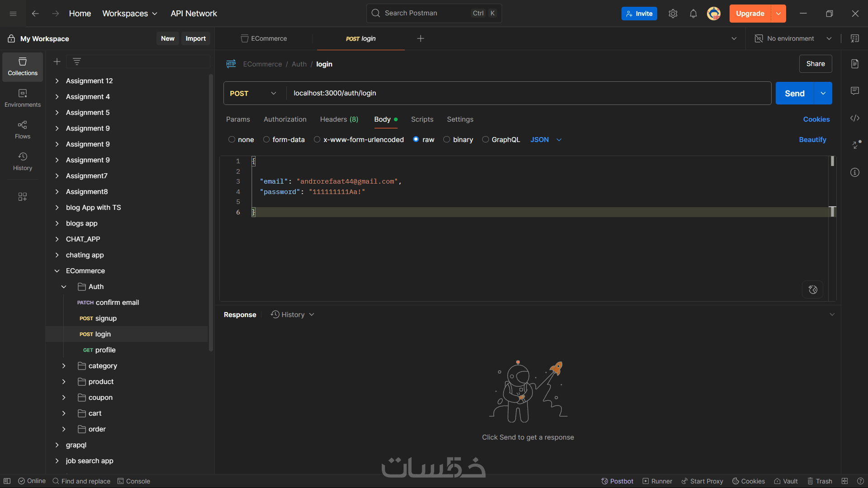Click the collections sidebar scrollbar

coord(211,213)
